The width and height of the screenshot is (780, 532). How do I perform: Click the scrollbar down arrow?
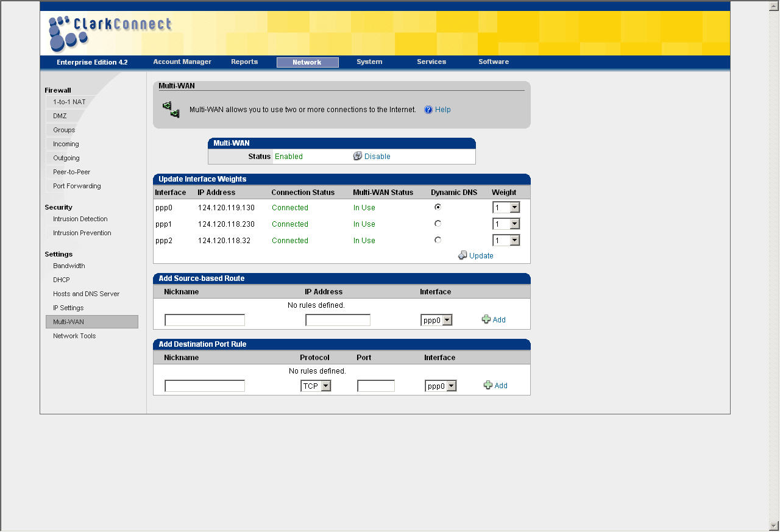774,525
